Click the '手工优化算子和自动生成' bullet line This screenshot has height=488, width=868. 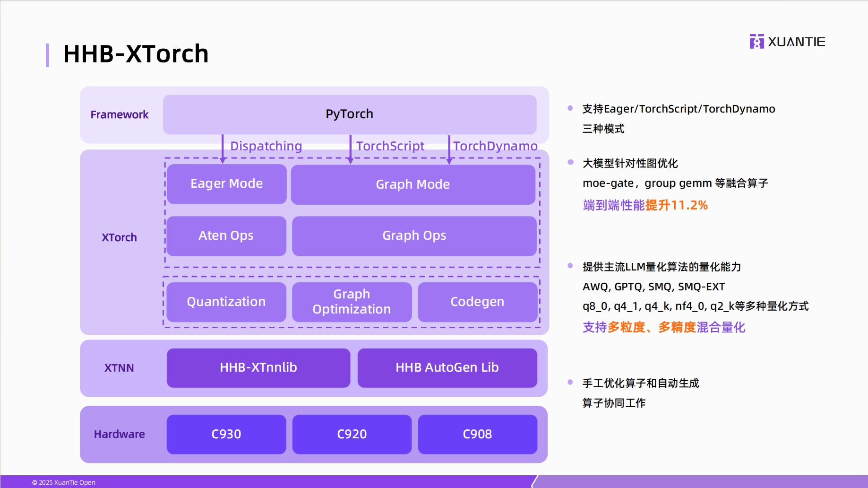click(641, 383)
